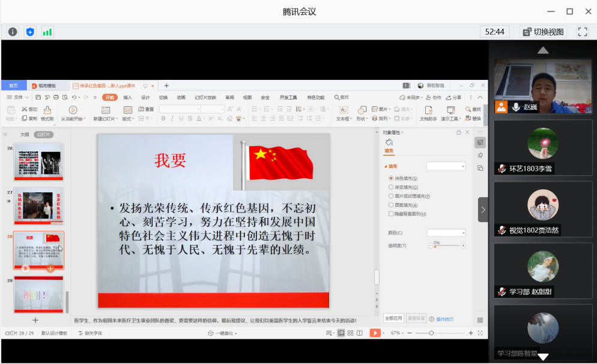
Task: Check Hide background graphics (隐藏背景图形)
Action: (391, 213)
